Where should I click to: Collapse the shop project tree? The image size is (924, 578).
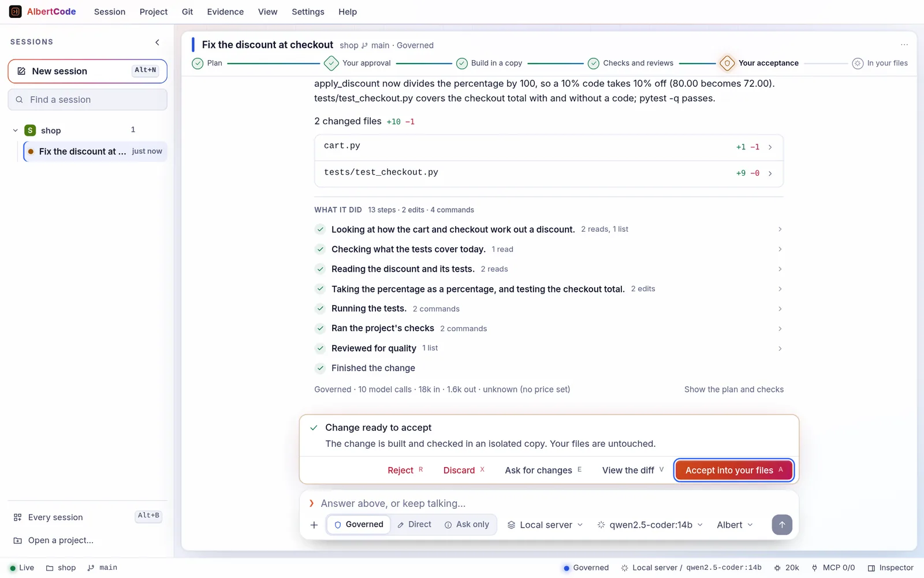click(15, 131)
